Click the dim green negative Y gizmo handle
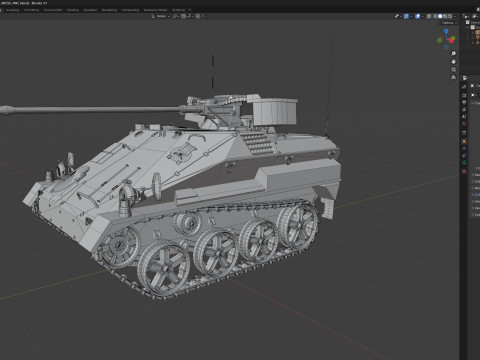Image resolution: width=480 pixels, height=360 pixels. coord(439,40)
